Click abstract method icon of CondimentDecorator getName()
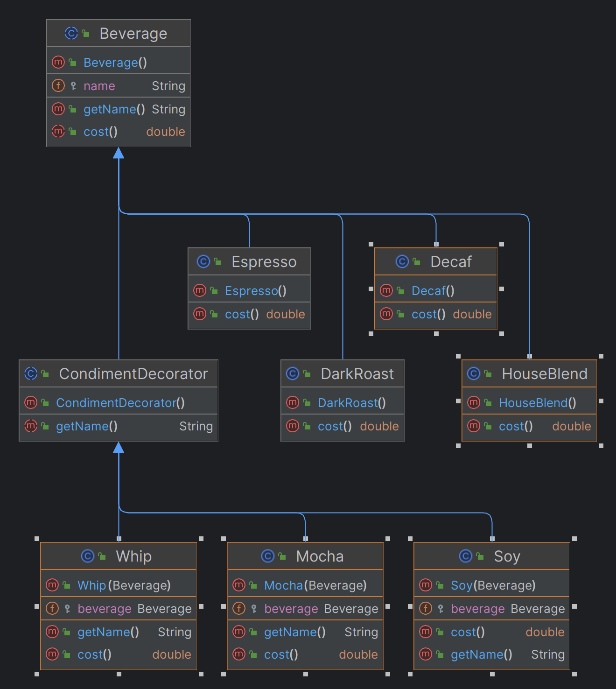Screen dimensions: 616x689 (x=30, y=426)
